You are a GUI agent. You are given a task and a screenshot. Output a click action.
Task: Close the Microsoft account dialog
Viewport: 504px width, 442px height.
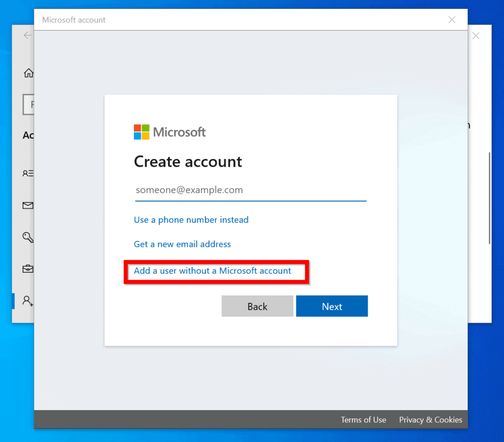coord(452,20)
